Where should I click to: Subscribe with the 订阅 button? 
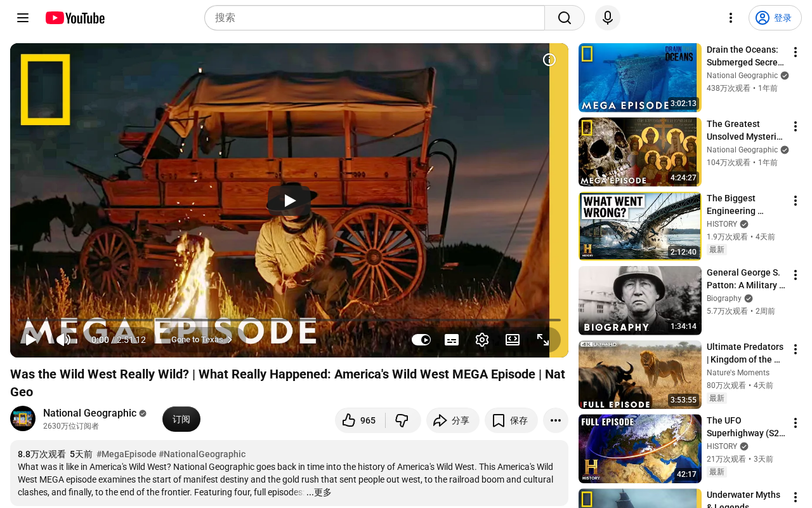[181, 419]
